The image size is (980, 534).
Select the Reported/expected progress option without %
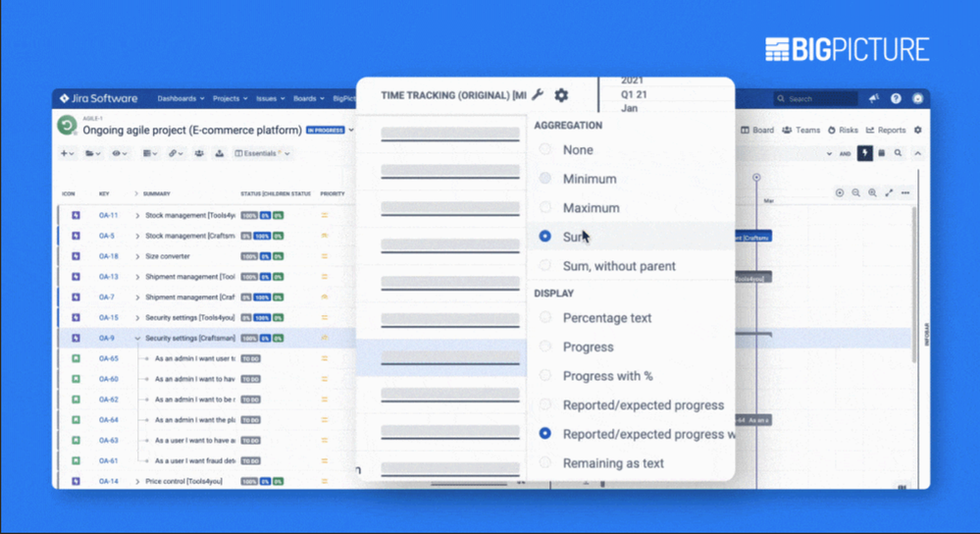pos(545,404)
